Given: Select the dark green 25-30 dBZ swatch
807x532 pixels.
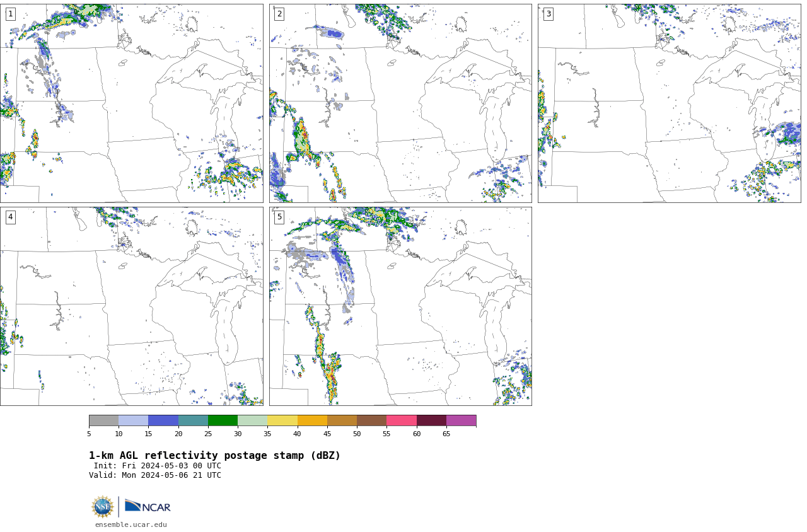Looking at the screenshot, I should (x=223, y=420).
